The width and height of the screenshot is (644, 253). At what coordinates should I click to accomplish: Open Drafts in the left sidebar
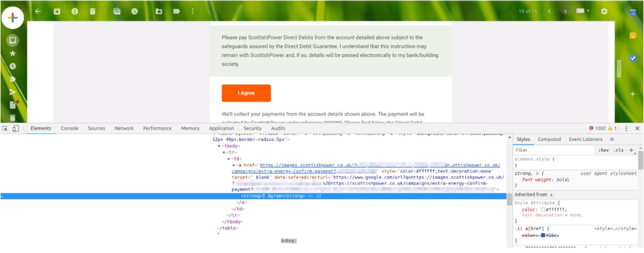click(x=13, y=105)
